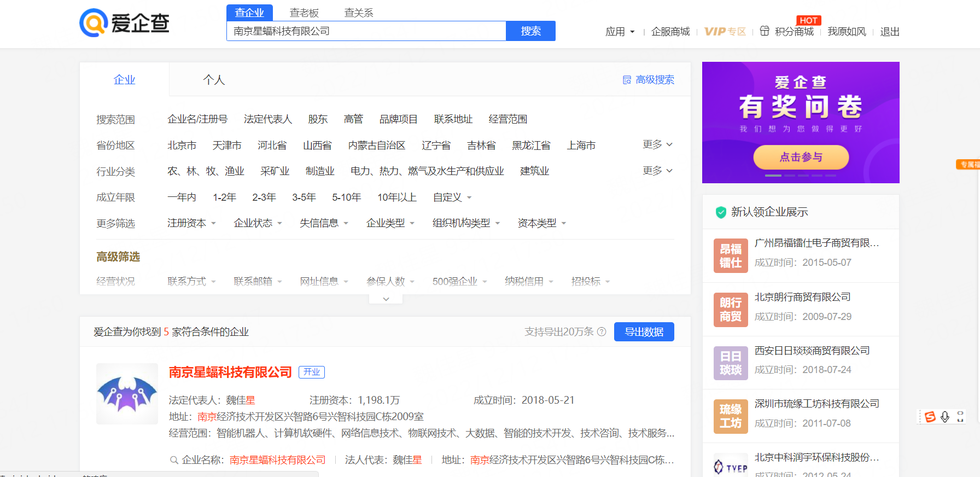Click the Sogou toolbar grid icon
This screenshot has height=477, width=980.
pyautogui.click(x=960, y=417)
